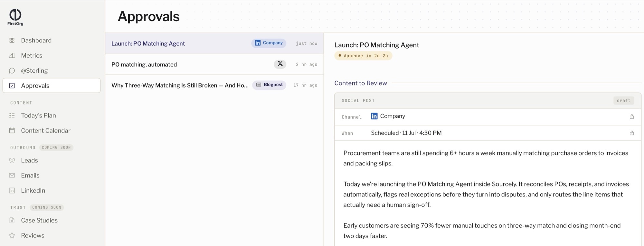Screen dimensions: 644x246
Task: Click the Metrics bar chart icon
Action: [x=12, y=56]
